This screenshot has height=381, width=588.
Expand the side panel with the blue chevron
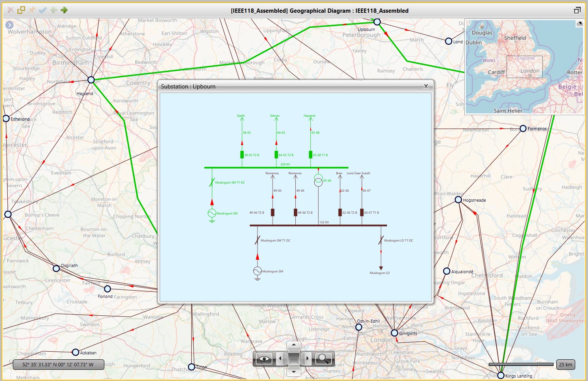pyautogui.click(x=9, y=25)
